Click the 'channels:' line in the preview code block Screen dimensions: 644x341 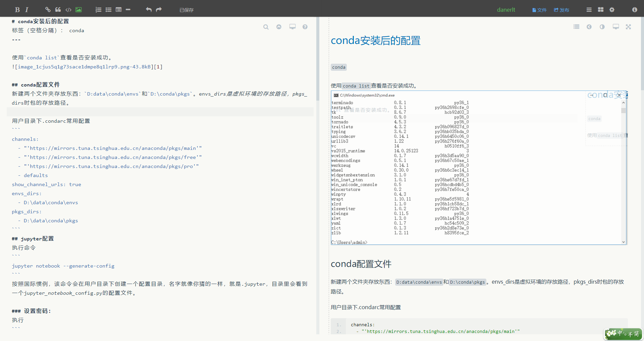click(x=363, y=325)
